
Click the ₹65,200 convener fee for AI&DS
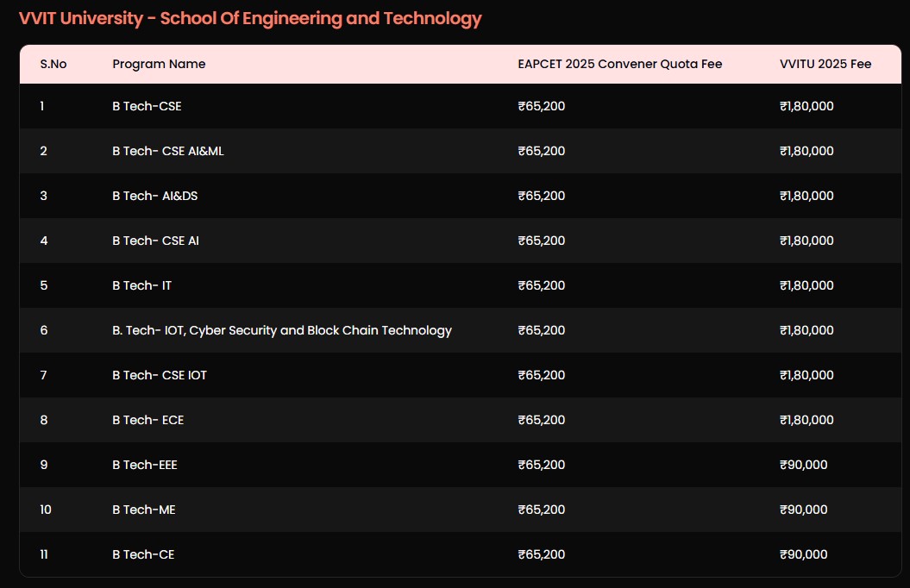click(x=542, y=196)
